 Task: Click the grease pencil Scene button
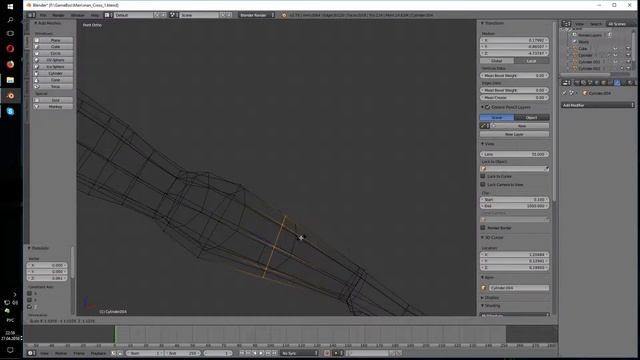point(497,118)
